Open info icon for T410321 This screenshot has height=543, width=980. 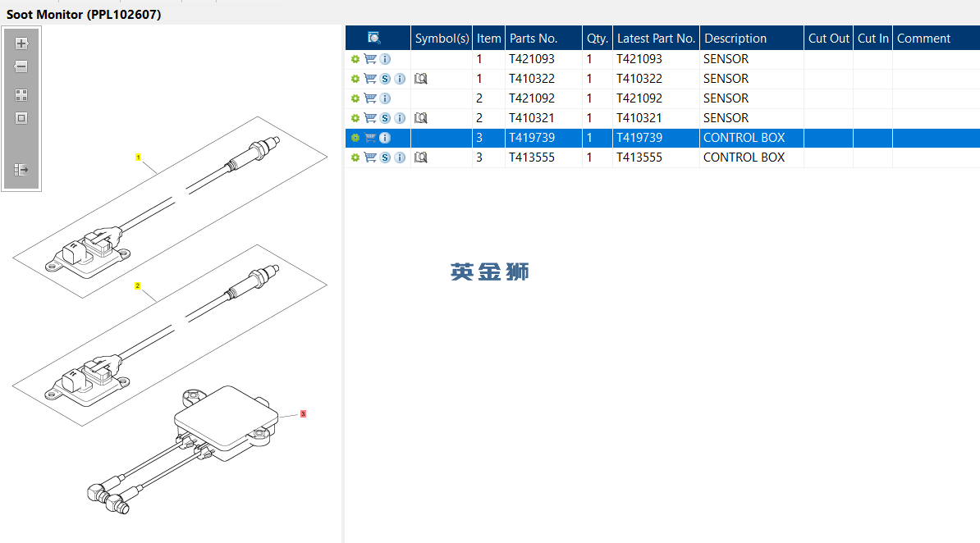400,118
